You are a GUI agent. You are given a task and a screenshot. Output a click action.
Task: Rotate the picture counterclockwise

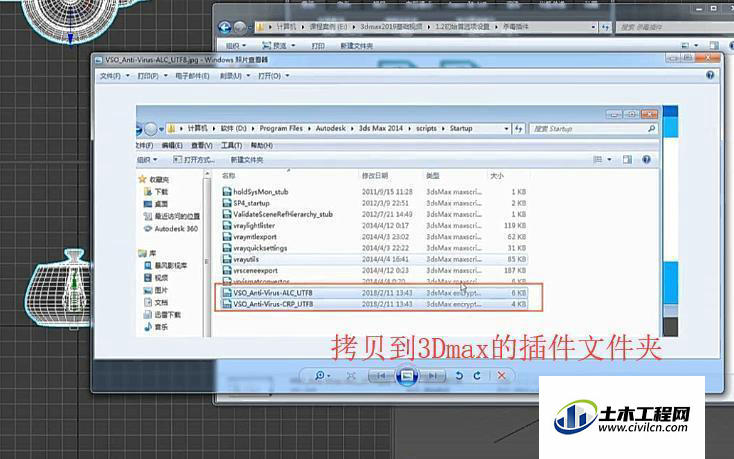459,376
